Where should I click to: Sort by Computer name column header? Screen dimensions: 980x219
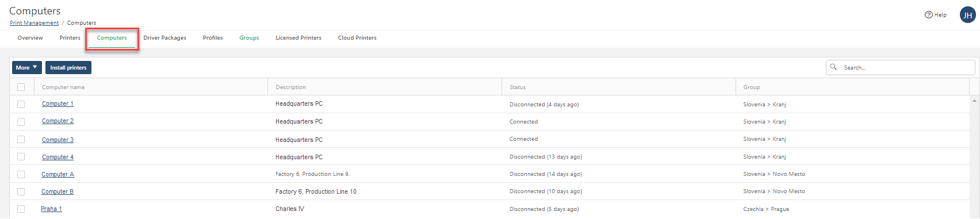[63, 87]
